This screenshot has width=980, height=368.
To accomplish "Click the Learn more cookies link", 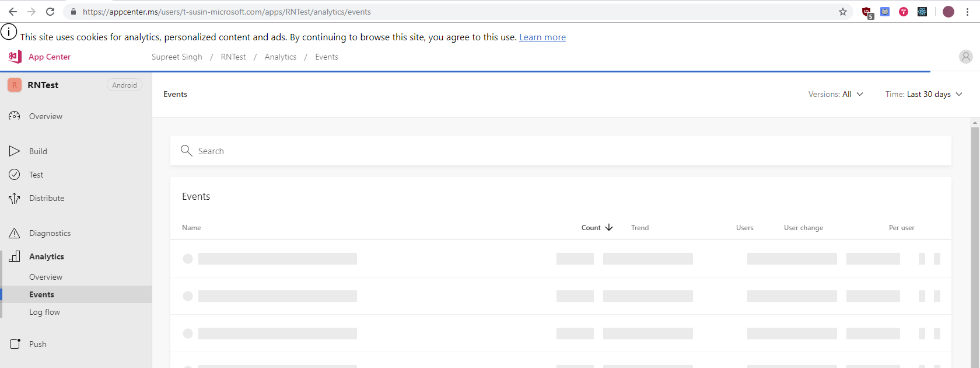I will 542,37.
